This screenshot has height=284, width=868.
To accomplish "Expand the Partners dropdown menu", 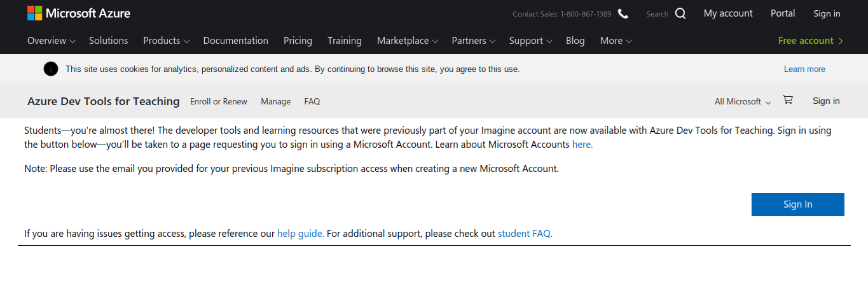I will pyautogui.click(x=474, y=41).
